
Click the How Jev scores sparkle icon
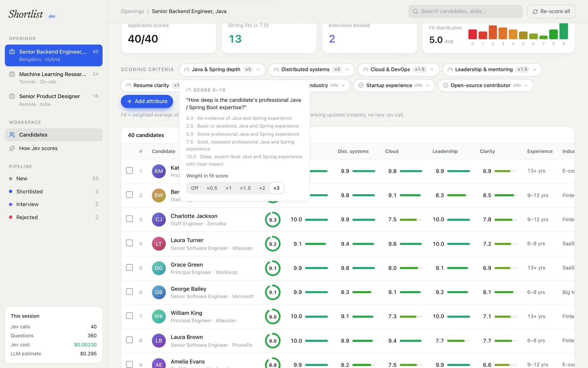click(12, 148)
